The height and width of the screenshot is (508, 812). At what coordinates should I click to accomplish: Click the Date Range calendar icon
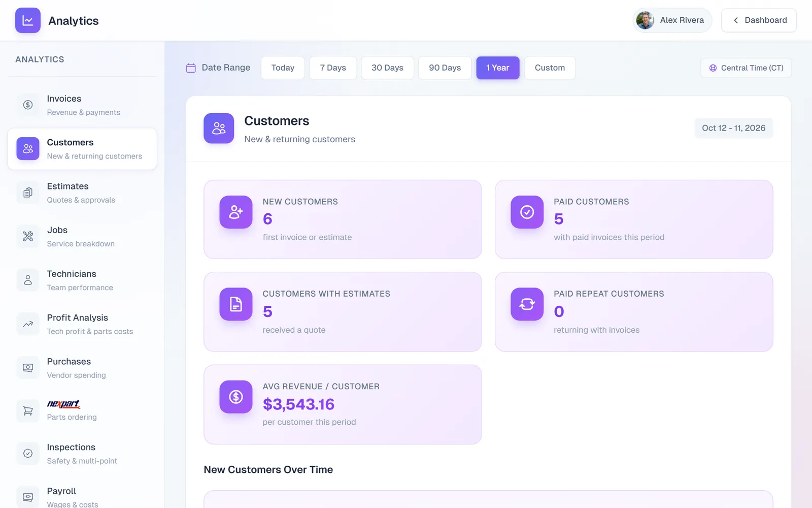pos(191,68)
